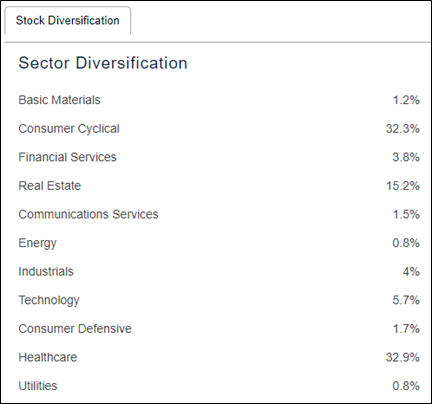
Task: Click the Sector Diversification heading
Action: click(x=103, y=63)
